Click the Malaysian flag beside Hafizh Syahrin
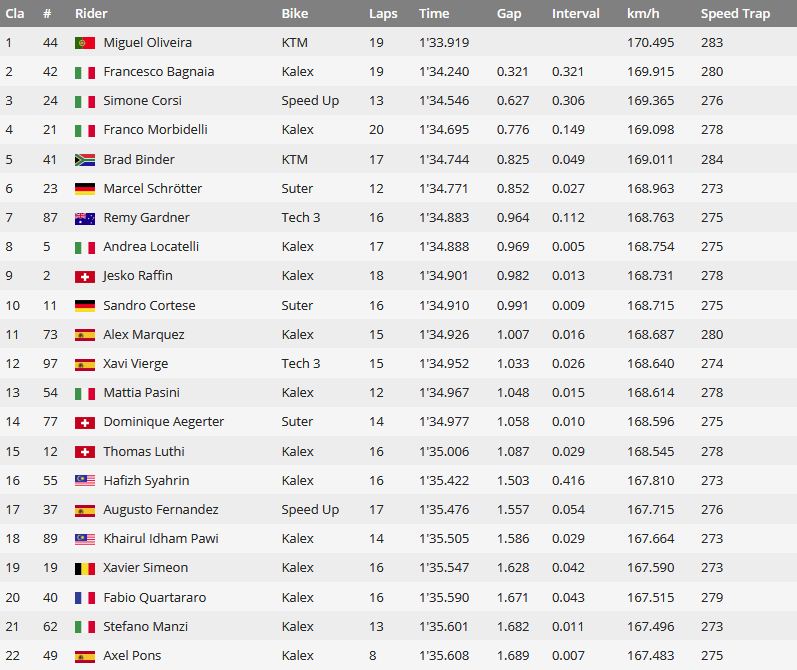 [85, 481]
